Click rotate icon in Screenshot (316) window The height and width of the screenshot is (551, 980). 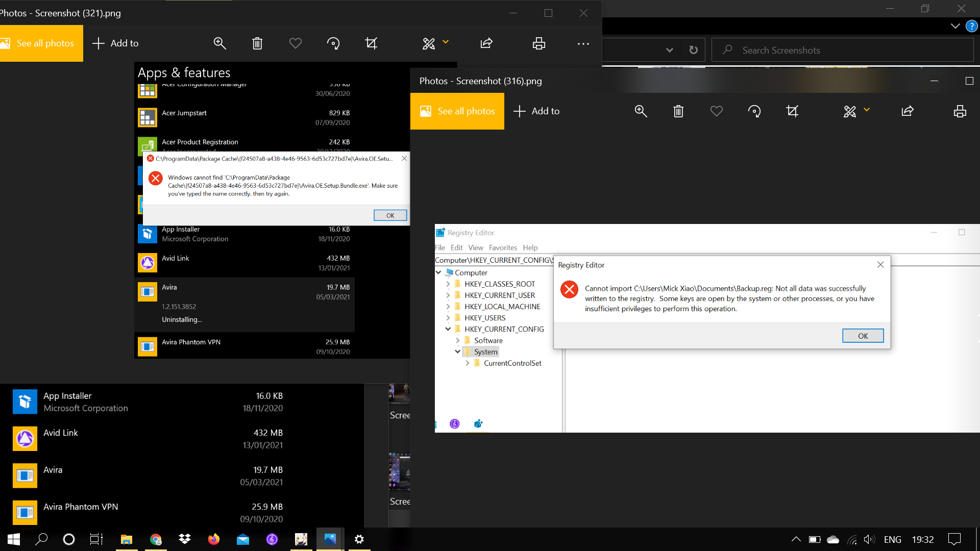click(754, 111)
